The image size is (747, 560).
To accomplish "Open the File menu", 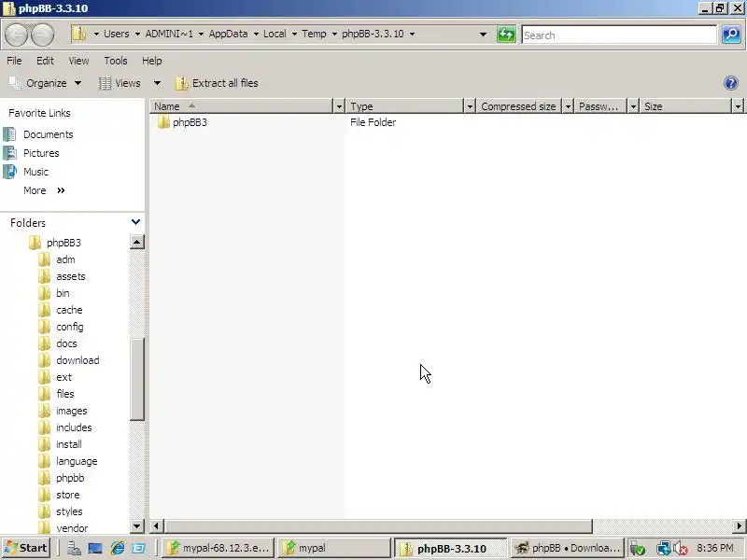I will click(14, 61).
